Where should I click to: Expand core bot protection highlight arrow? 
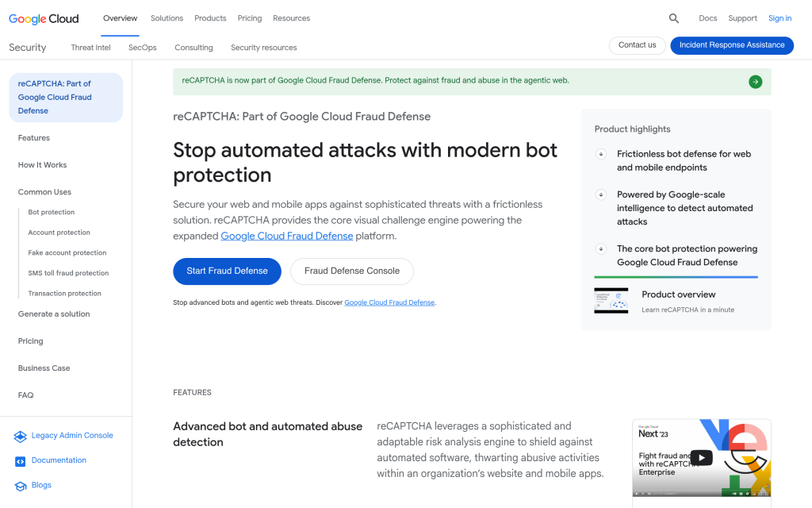pos(601,248)
